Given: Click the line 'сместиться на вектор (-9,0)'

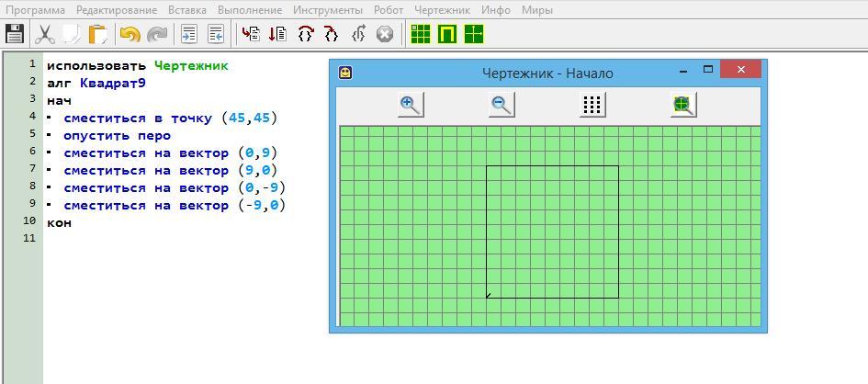Looking at the screenshot, I should pos(175,206).
